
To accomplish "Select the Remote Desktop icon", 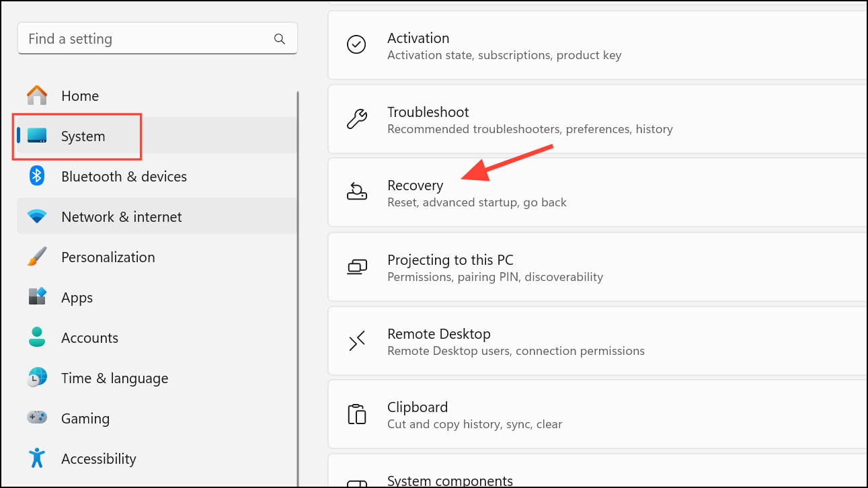I will (356, 341).
